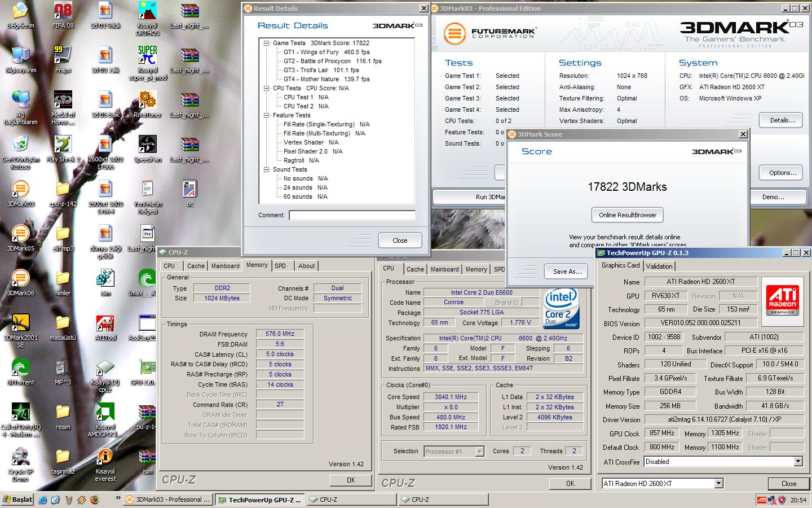This screenshot has width=812, height=508.
Task: Open the Belgelerim folder icon
Action: tap(20, 15)
